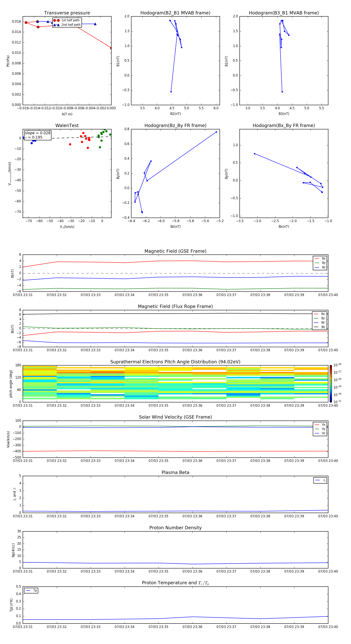Image resolution: width=351 pixels, height=644 pixels.
Task: Select the Bz' legend entry in Flux Rope plot
Action: coord(320,323)
